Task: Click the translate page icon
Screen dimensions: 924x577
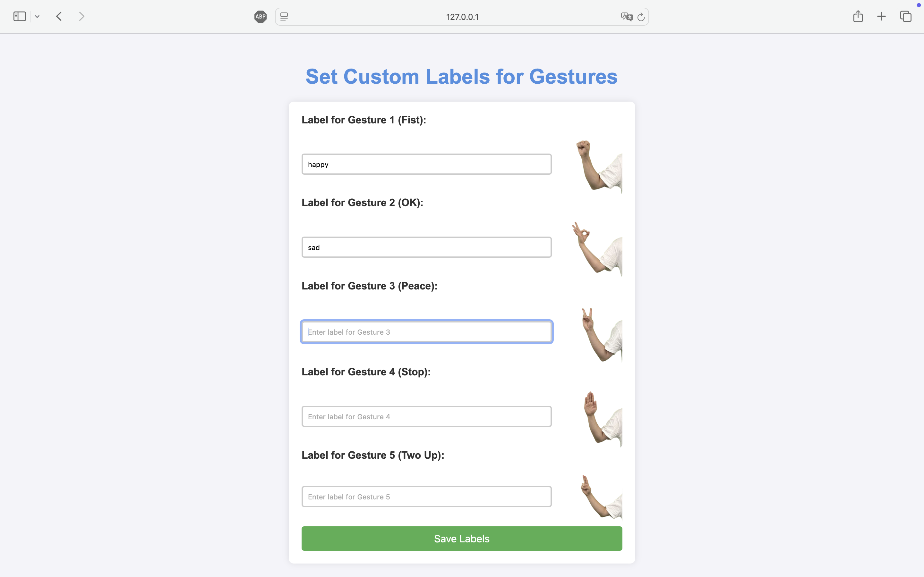Action: tap(627, 17)
